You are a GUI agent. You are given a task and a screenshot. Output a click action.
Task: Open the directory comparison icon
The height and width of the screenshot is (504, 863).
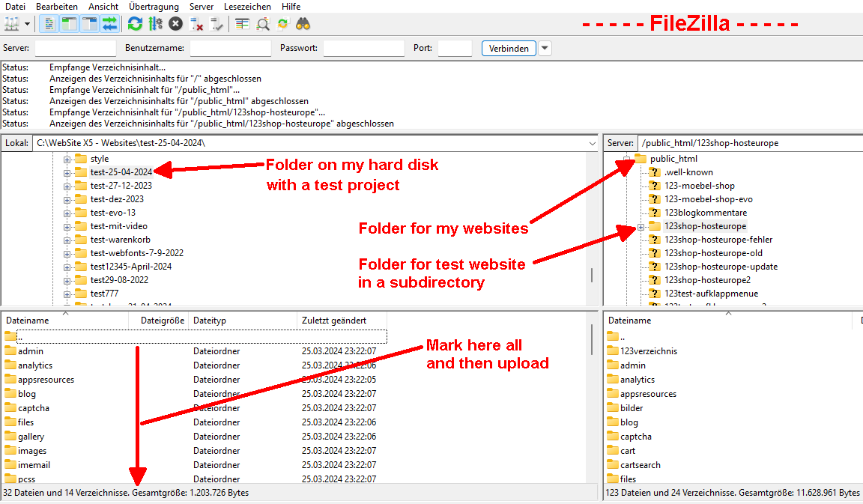242,24
